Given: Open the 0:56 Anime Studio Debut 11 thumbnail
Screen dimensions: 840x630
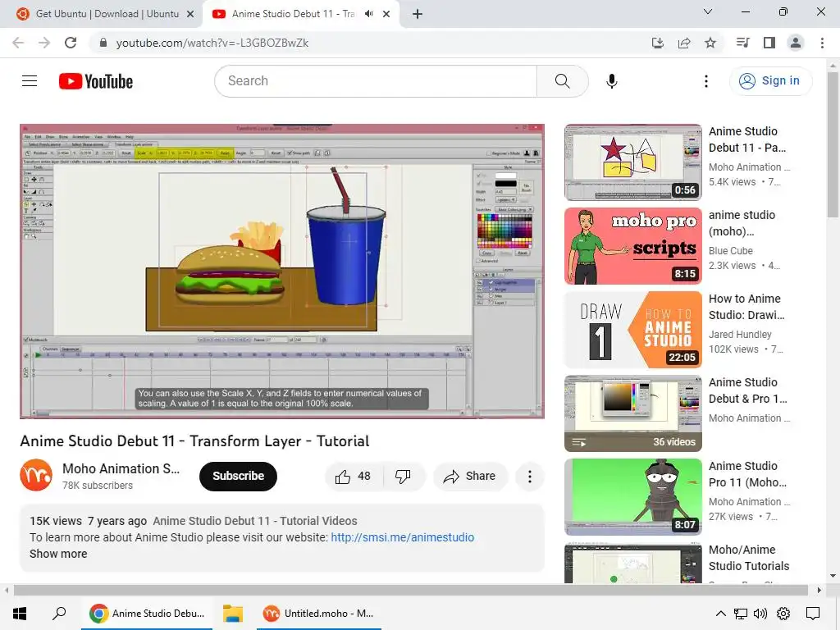Looking at the screenshot, I should tap(632, 162).
